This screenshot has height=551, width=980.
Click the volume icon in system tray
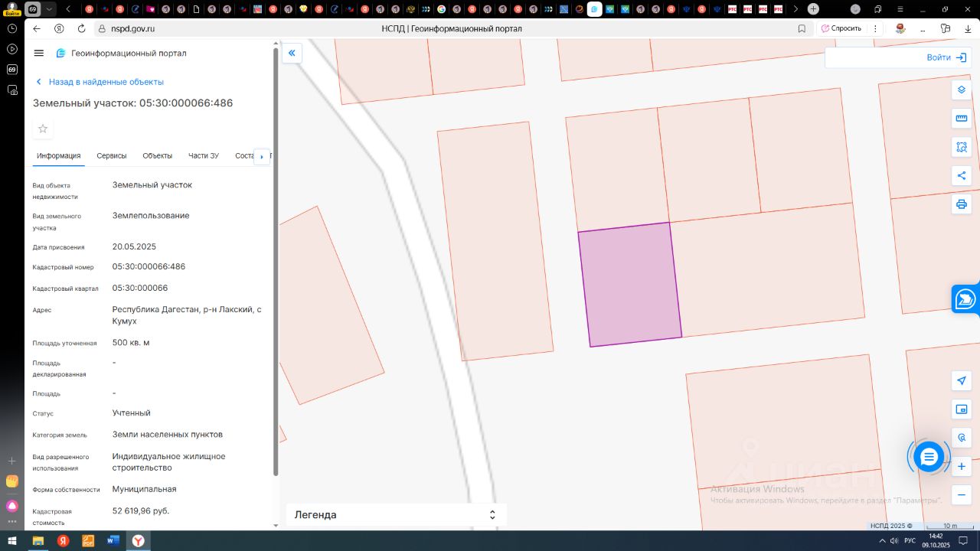click(x=894, y=541)
